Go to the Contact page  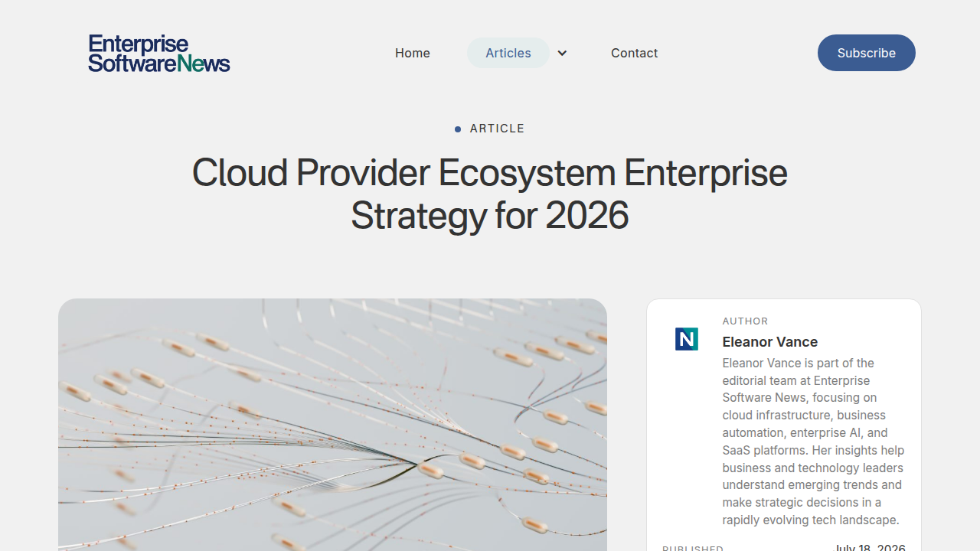click(x=634, y=53)
